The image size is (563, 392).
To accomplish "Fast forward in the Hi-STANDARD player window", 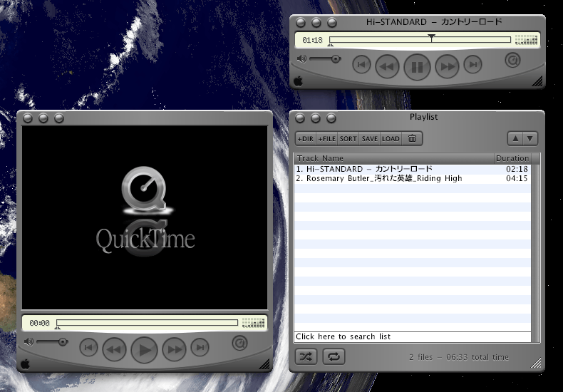I will (447, 67).
